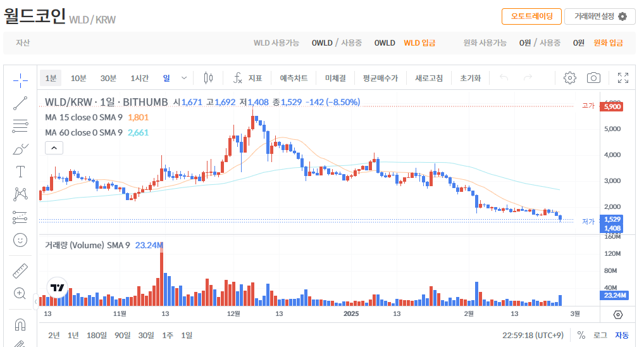Set chart range to 180일

point(97,335)
